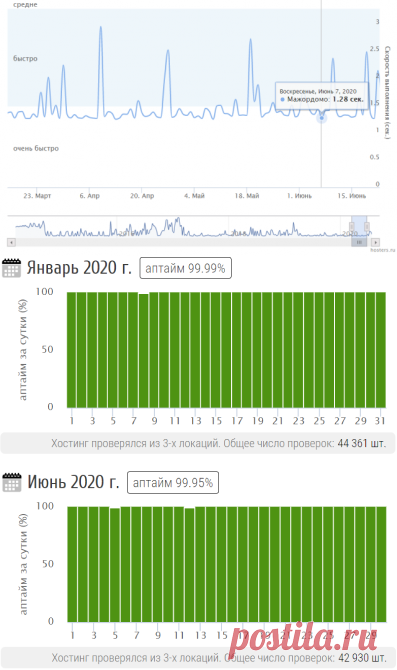The height and width of the screenshot is (670, 397).
Task: Click the left range handle in navigator
Action: coord(353,227)
